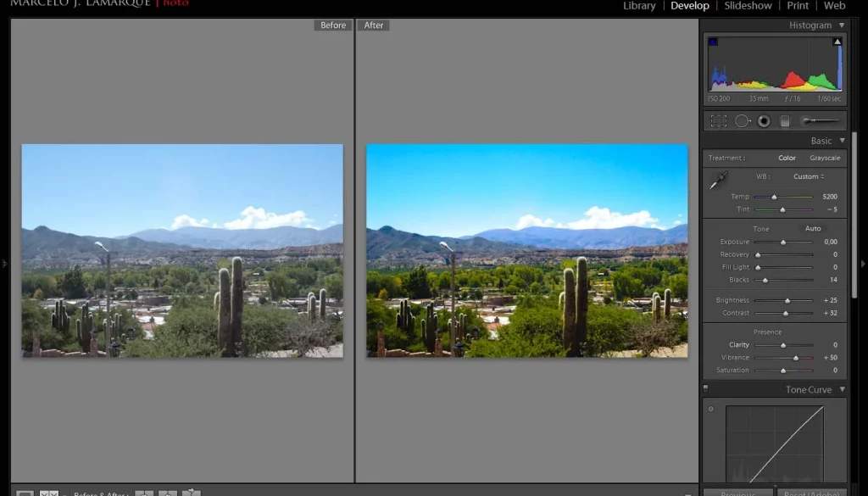Viewport: 868px width, 496px height.
Task: Click the Temp value 5200
Action: coord(830,197)
